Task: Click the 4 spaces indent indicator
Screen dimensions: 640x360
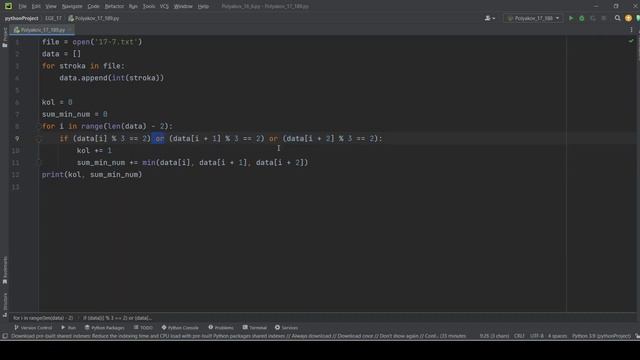Action: (557, 336)
